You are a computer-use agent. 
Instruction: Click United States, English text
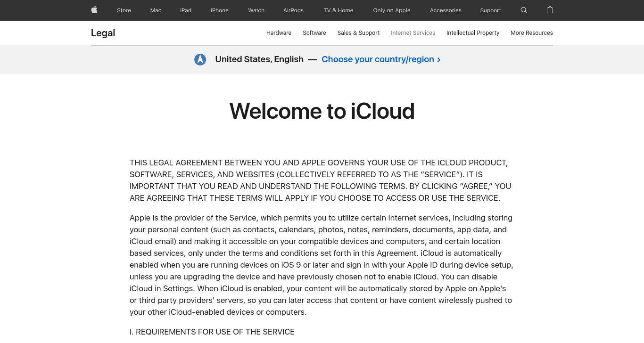click(x=259, y=59)
